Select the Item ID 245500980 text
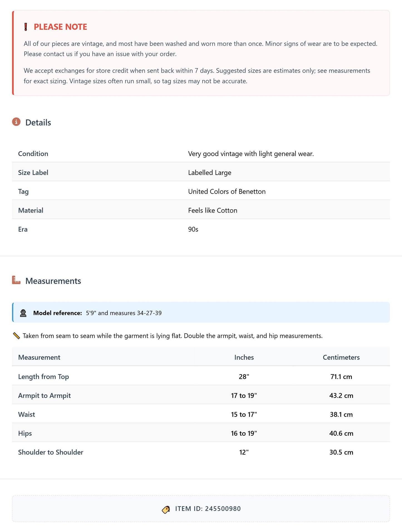Image resolution: width=402 pixels, height=532 pixels. coord(208,509)
